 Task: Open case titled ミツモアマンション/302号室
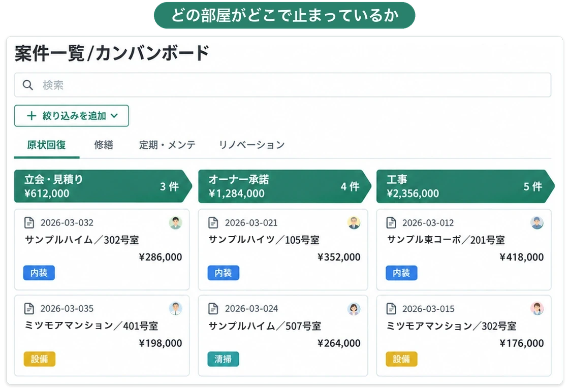click(x=452, y=325)
